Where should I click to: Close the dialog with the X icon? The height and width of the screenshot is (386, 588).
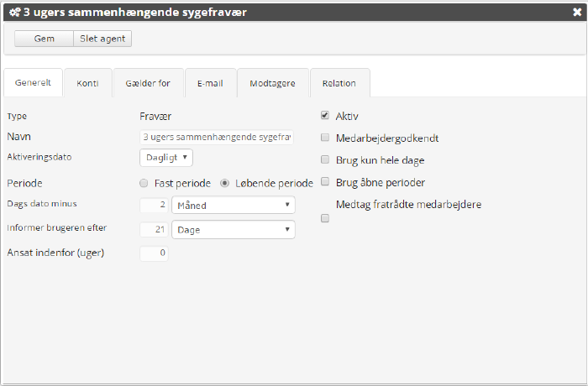pyautogui.click(x=575, y=13)
